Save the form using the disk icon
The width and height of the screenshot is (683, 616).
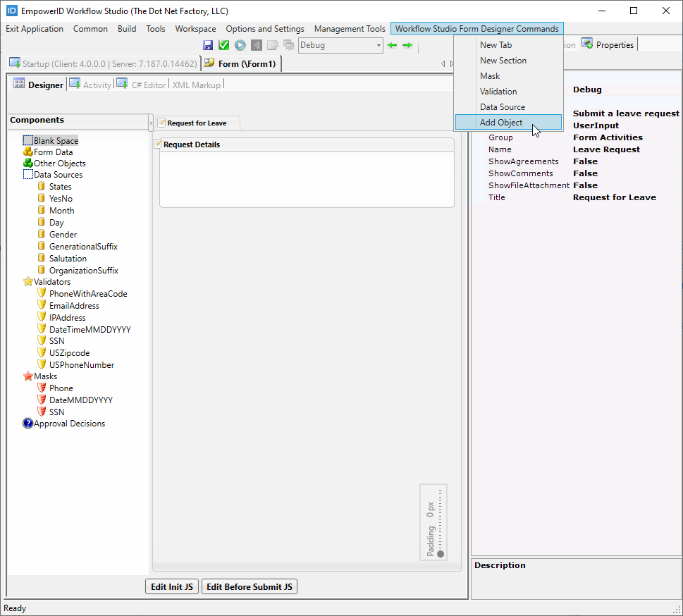click(x=208, y=44)
